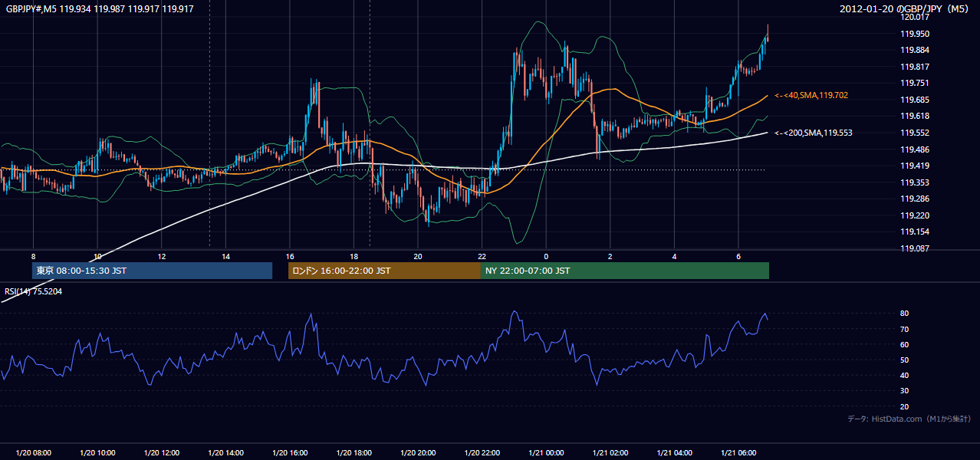Click price level 119.950 on the axis

pos(914,34)
